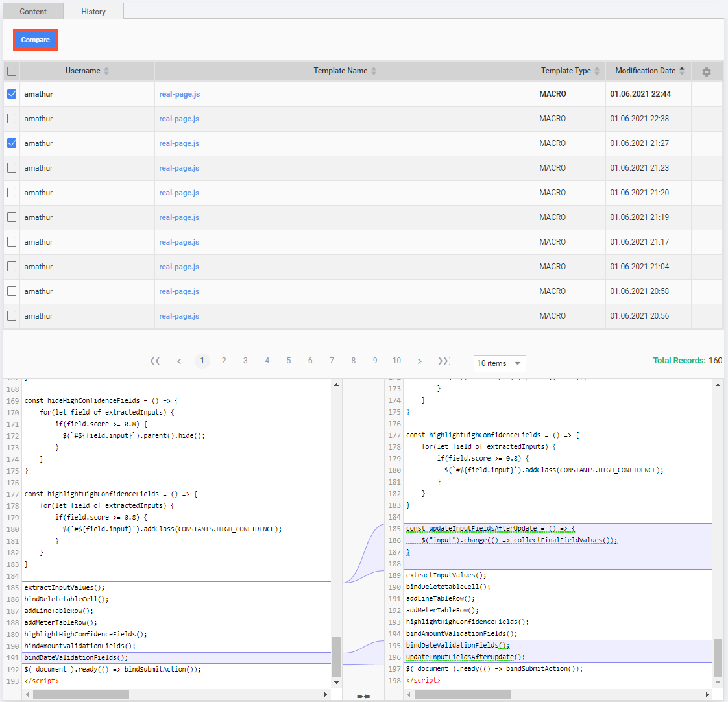Go to first page double chevron
The width and height of the screenshot is (728, 702).
[155, 361]
